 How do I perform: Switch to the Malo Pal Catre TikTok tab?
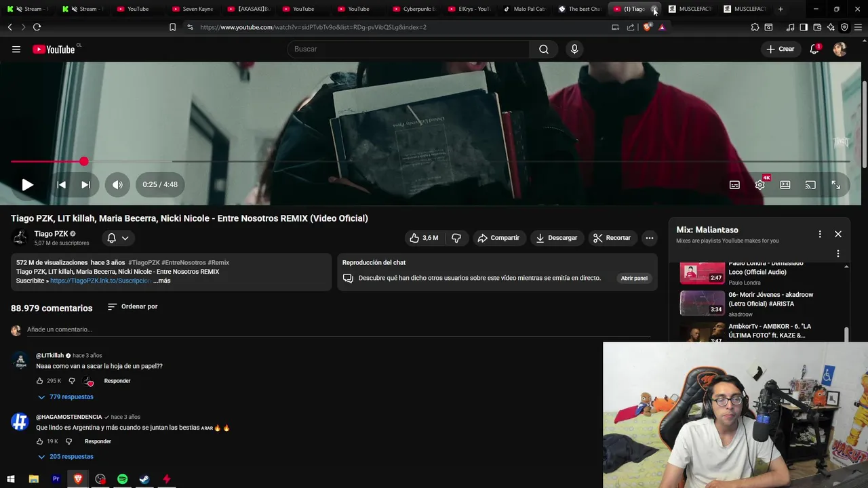[x=524, y=9]
